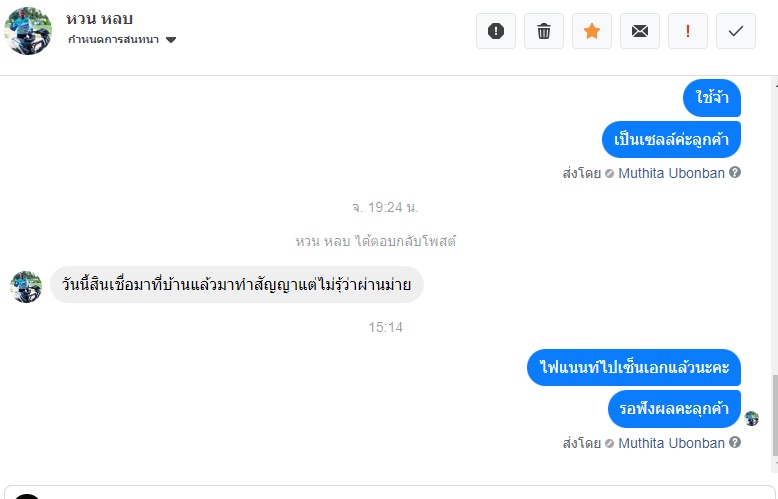Click the ใช่จ้า message bubble
The height and width of the screenshot is (499, 778).
pos(713,98)
